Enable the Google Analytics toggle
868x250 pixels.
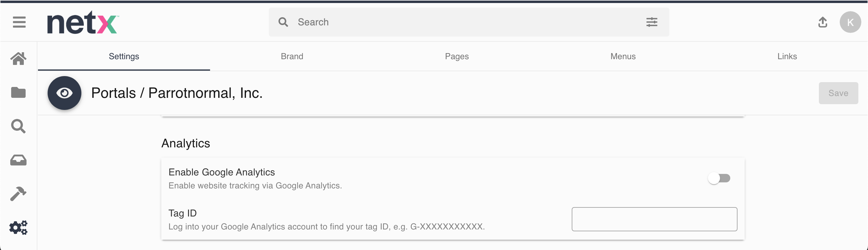[719, 178]
